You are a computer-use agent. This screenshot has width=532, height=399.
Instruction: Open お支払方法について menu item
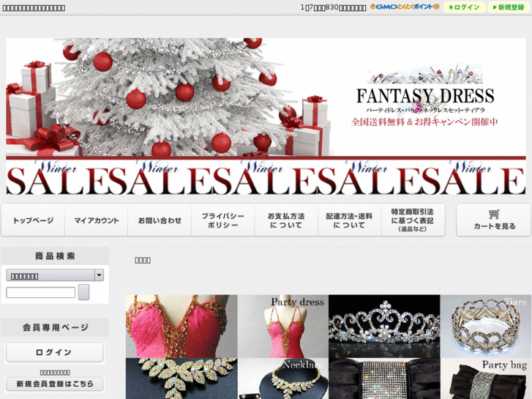point(286,220)
